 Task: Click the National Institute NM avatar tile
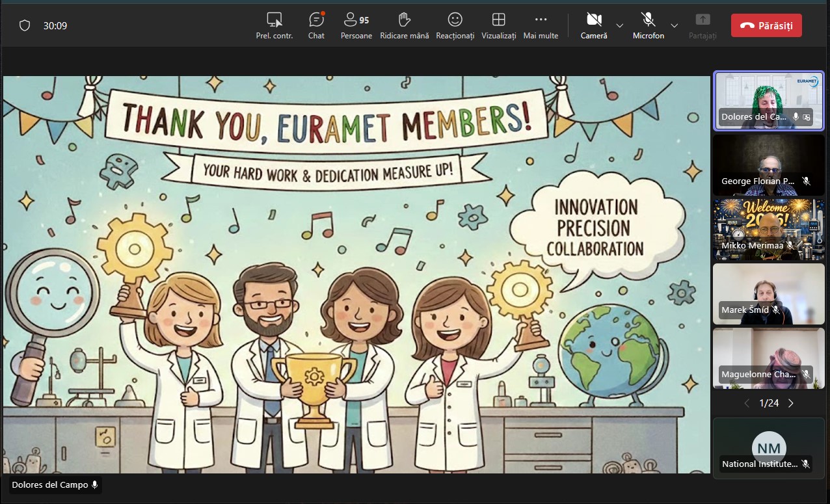[768, 449]
